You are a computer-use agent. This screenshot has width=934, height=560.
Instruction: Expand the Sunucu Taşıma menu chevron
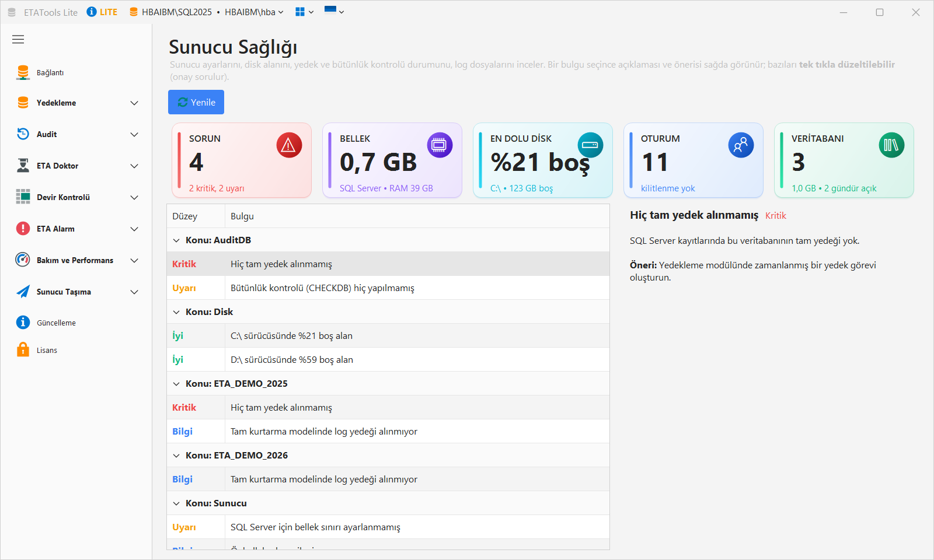134,292
